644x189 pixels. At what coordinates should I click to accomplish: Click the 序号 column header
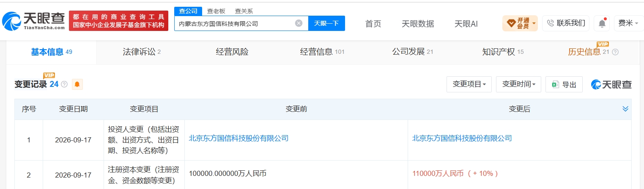pos(29,109)
